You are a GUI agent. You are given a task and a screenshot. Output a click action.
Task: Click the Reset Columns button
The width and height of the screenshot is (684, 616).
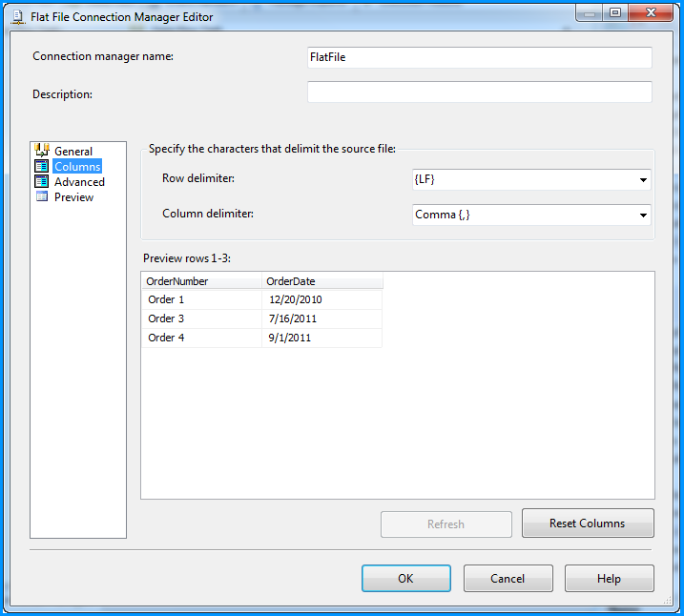(588, 524)
